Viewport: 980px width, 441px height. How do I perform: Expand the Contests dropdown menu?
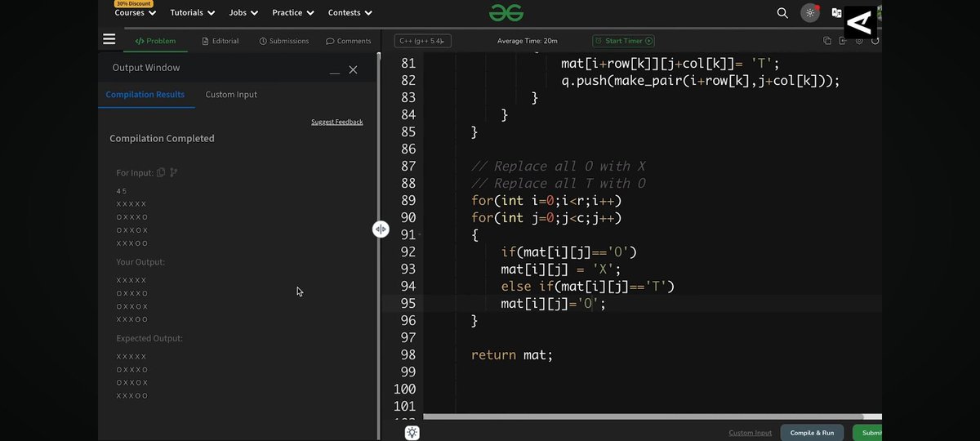click(350, 13)
